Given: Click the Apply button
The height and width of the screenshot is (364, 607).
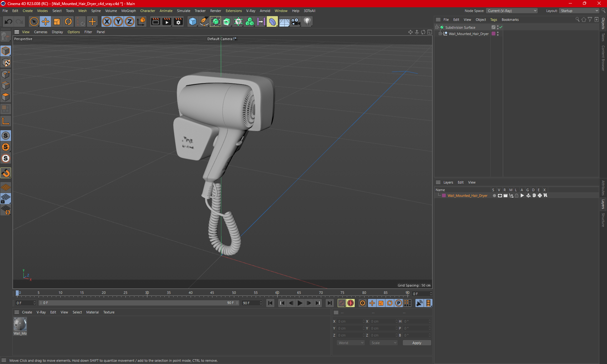Looking at the screenshot, I should (416, 343).
